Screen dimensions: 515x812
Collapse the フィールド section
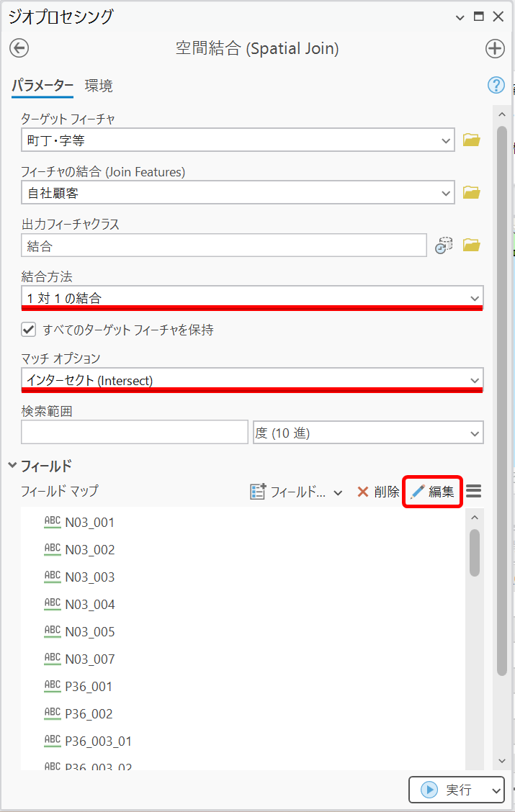click(x=12, y=466)
